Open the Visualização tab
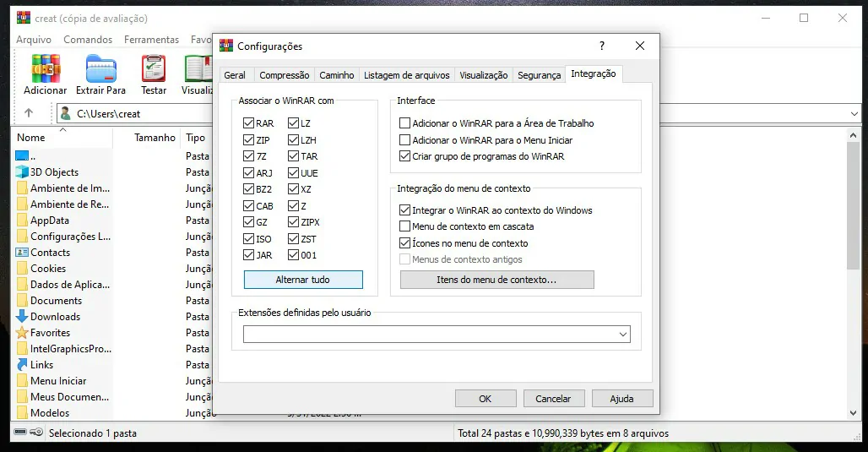This screenshot has width=868, height=452. 483,75
